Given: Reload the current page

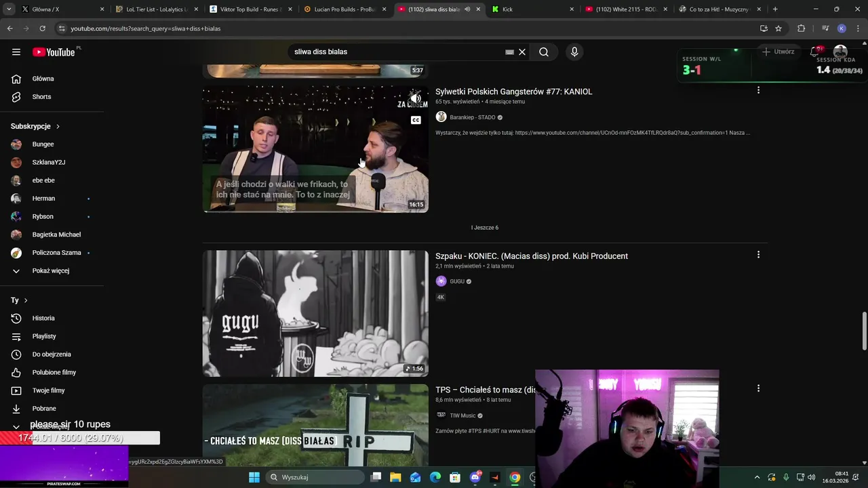Looking at the screenshot, I should coord(42,28).
